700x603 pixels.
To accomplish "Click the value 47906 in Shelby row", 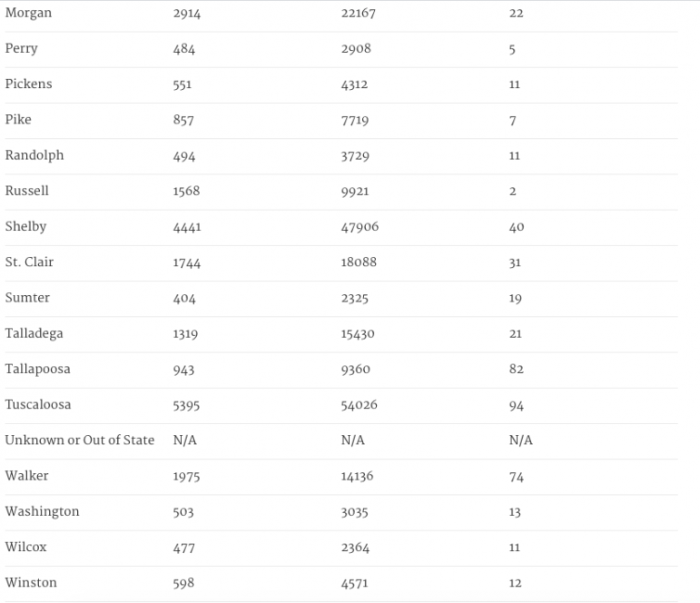I will click(x=360, y=227).
